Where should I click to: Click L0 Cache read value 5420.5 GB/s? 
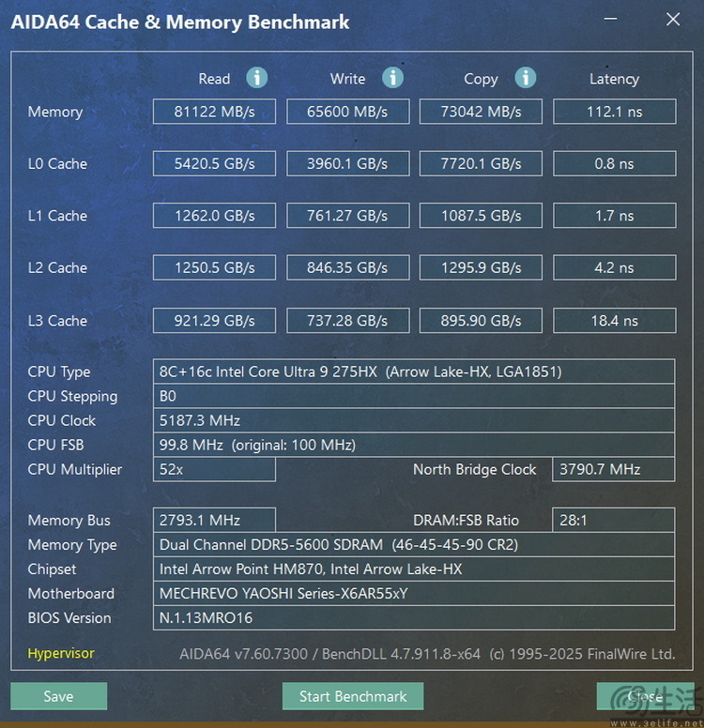click(214, 163)
